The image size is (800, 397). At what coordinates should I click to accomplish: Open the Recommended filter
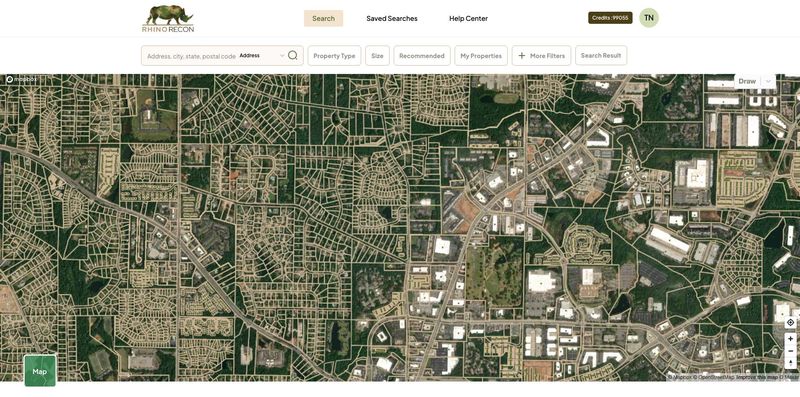pos(422,56)
